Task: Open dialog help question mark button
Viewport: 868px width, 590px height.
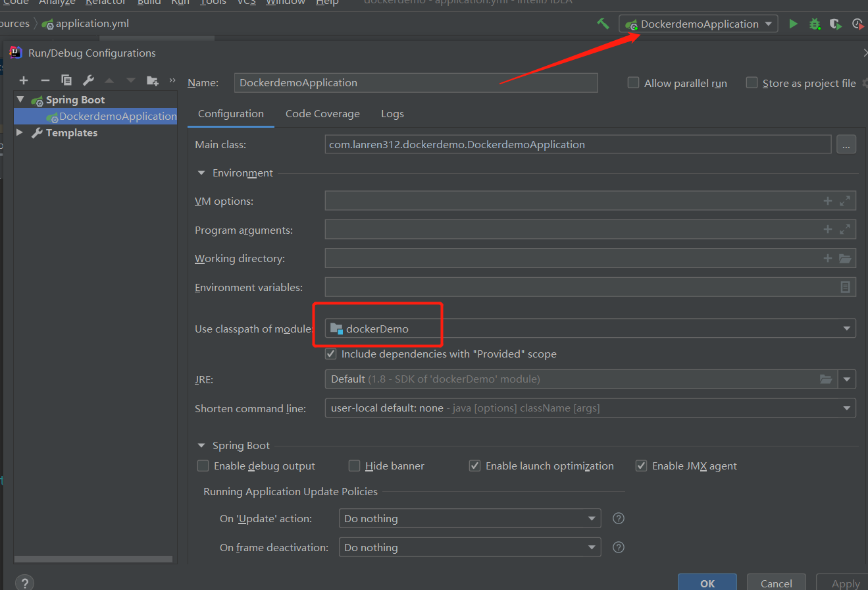Action: pos(24,583)
